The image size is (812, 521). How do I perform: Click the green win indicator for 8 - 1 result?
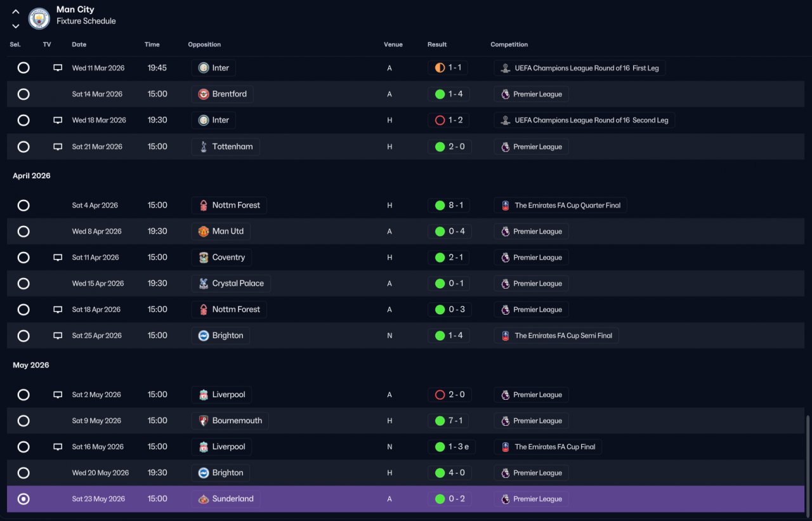(x=440, y=206)
